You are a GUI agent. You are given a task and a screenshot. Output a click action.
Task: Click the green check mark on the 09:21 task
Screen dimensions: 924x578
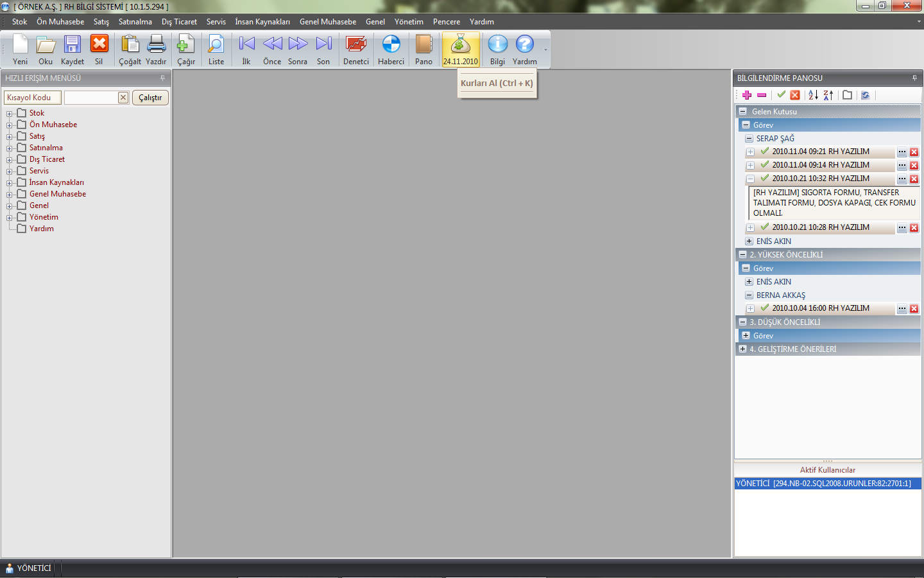[x=765, y=152]
